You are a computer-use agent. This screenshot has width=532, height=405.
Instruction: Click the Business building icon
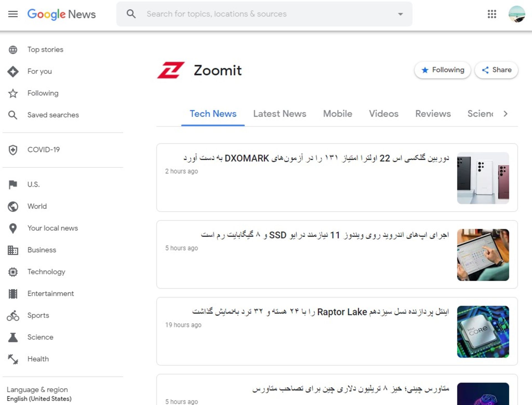[x=13, y=250]
